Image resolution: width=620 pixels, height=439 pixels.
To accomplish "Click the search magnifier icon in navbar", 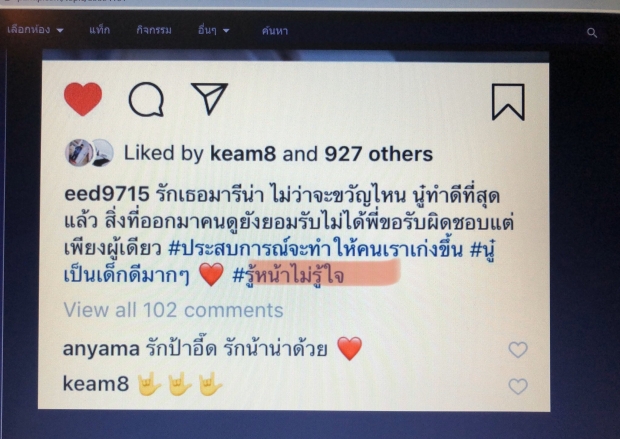I will [x=592, y=32].
